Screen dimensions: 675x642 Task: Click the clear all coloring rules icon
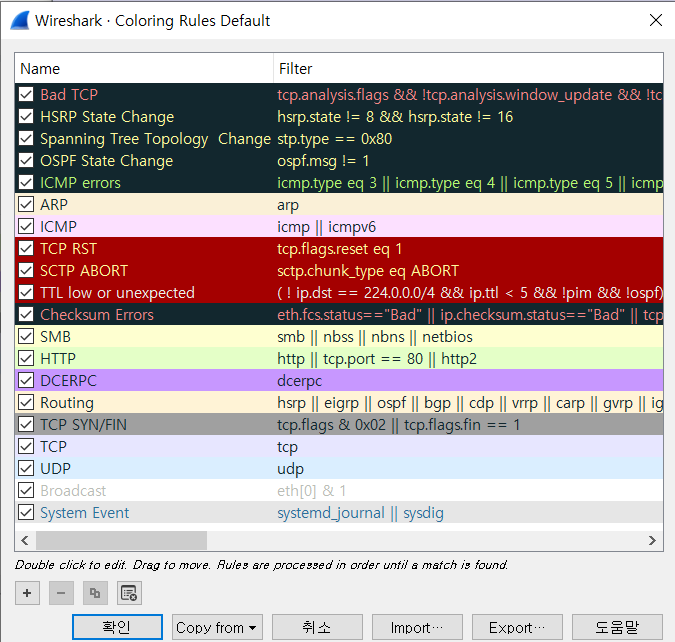coord(129,593)
